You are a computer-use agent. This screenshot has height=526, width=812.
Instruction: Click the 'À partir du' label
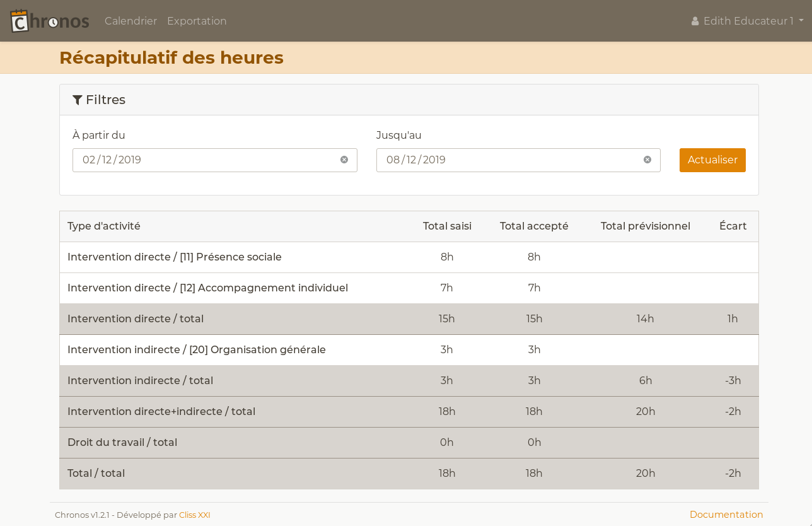tap(99, 135)
